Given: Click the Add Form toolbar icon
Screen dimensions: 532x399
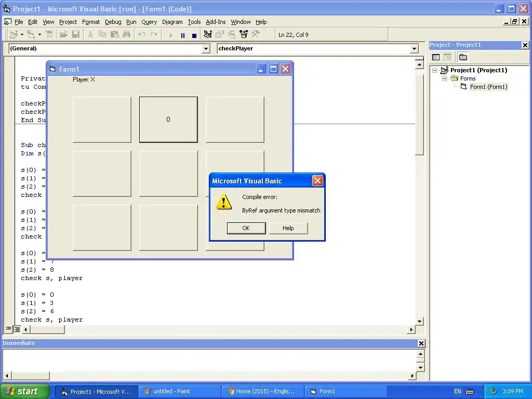Looking at the screenshot, I should (31, 34).
